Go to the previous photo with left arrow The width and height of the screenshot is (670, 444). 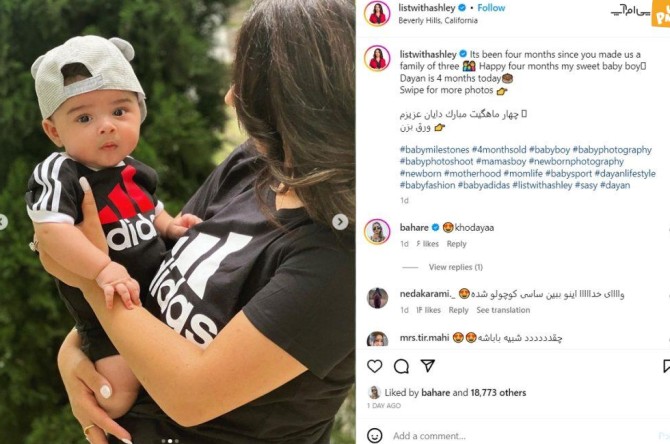coord(3,222)
